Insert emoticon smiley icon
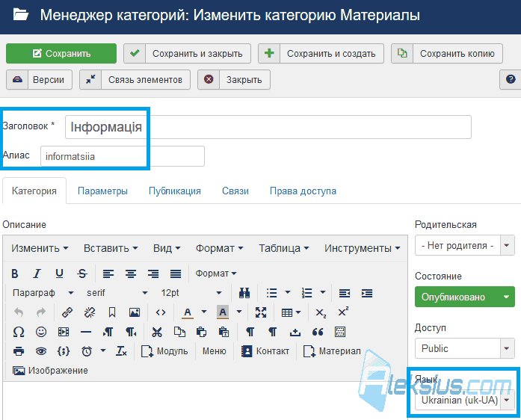The height and width of the screenshot is (420, 521). click(x=41, y=332)
